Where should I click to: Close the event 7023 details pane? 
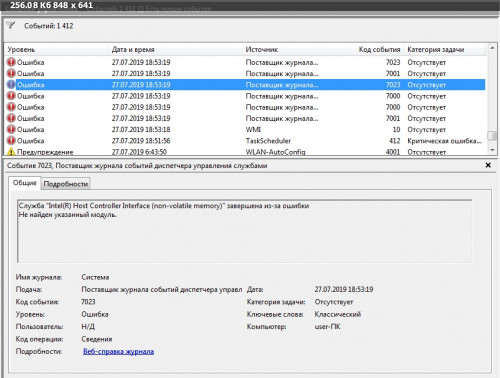488,165
